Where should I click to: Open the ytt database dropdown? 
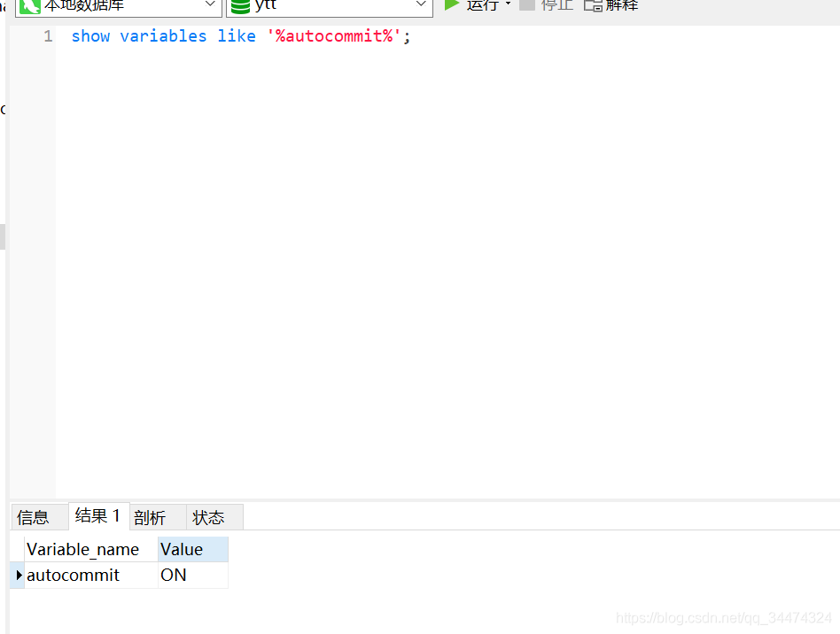[421, 5]
